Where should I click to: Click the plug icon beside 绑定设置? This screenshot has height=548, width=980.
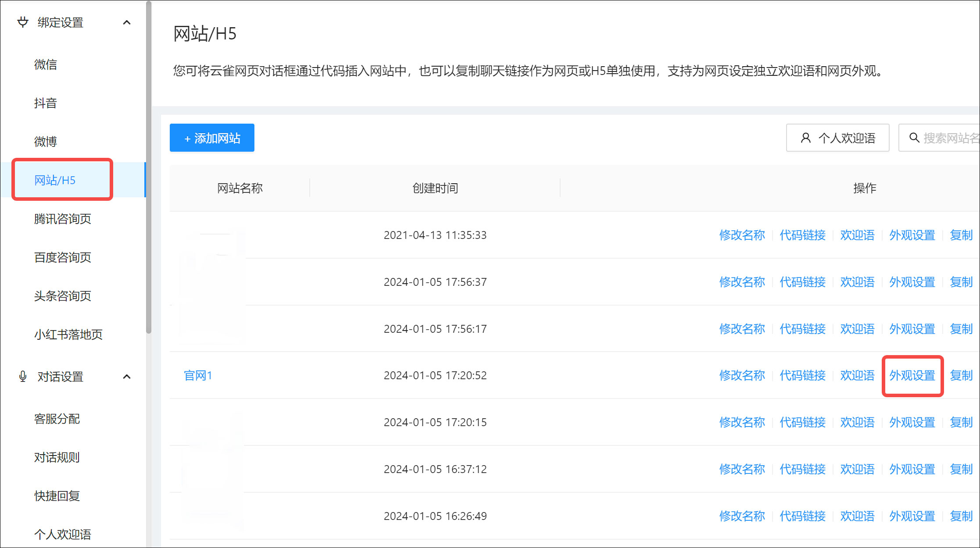pos(22,22)
